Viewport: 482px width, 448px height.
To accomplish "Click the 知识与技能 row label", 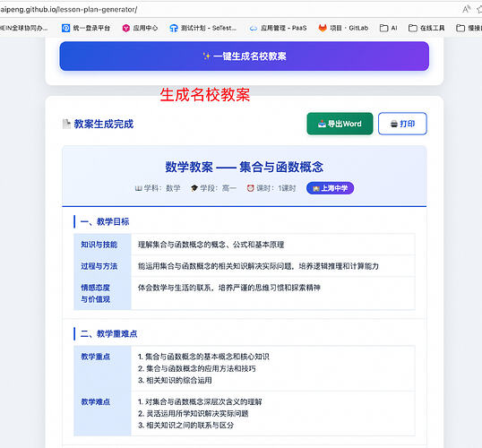I will pyautogui.click(x=99, y=245).
